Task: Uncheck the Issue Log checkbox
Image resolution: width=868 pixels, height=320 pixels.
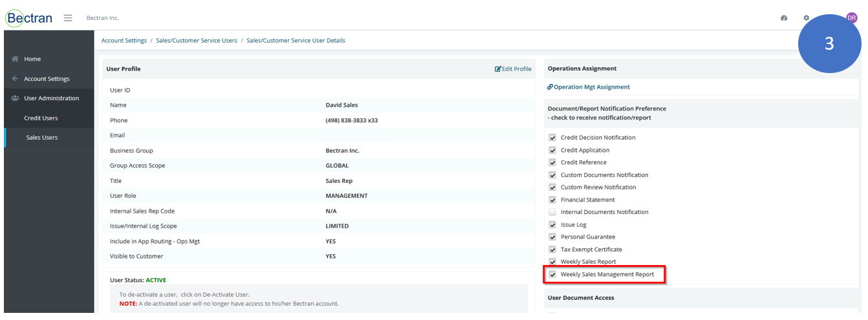Action: pos(552,225)
